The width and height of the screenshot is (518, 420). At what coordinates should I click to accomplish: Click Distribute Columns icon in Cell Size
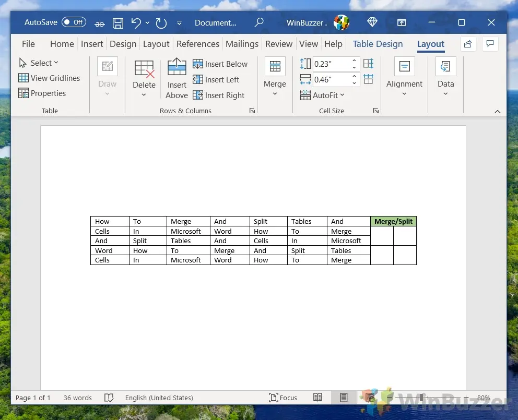369,79
